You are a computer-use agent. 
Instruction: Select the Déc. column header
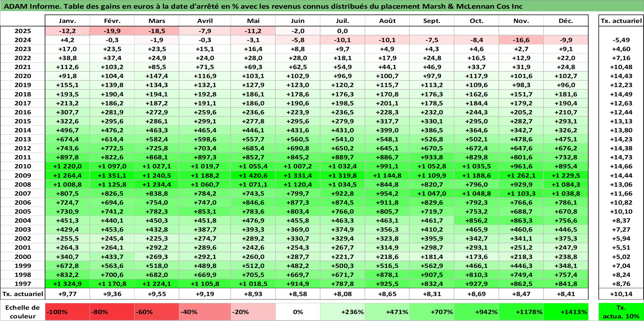566,21
